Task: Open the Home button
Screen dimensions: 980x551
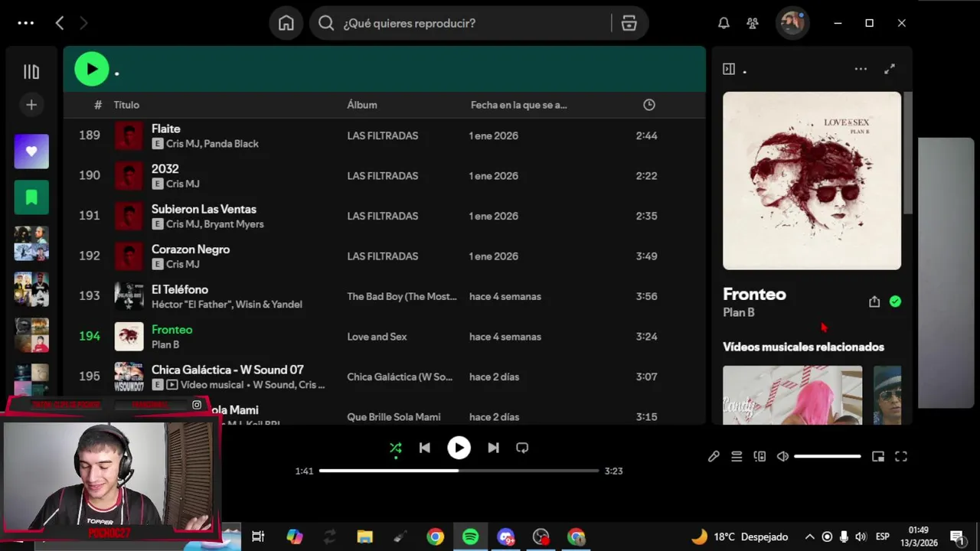Action: pos(286,23)
